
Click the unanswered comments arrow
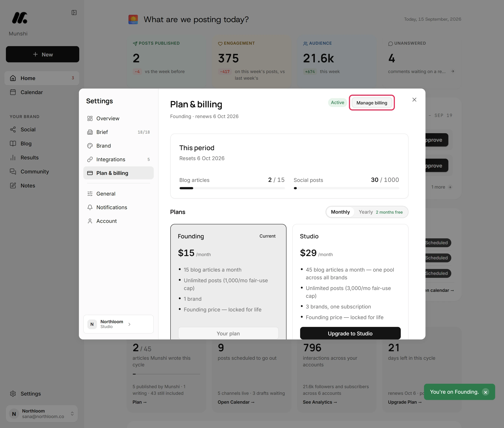point(453,71)
